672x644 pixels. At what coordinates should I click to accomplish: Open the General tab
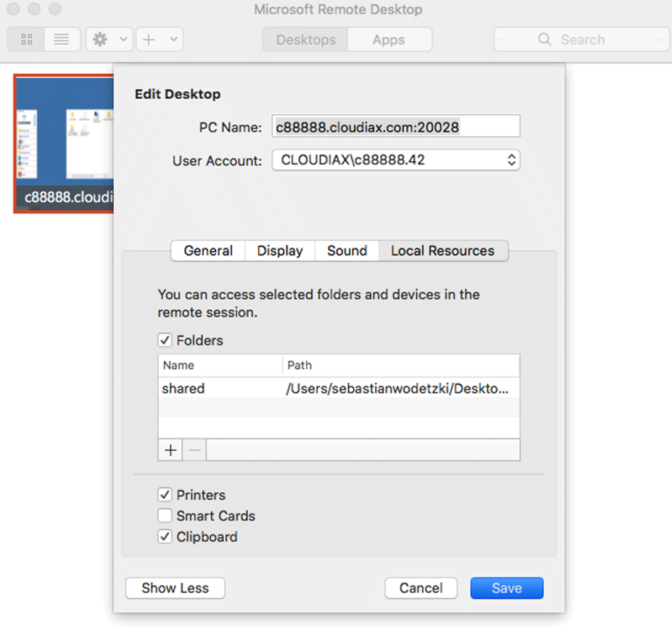[208, 250]
